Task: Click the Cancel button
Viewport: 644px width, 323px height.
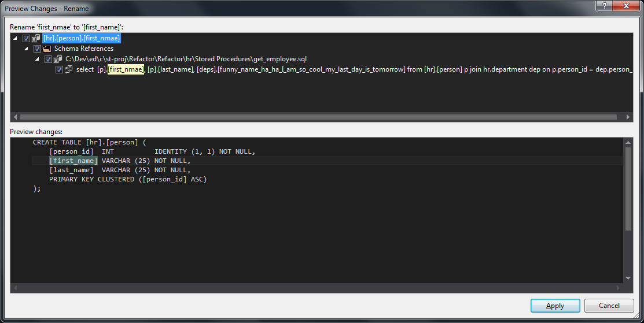Action: (609, 306)
